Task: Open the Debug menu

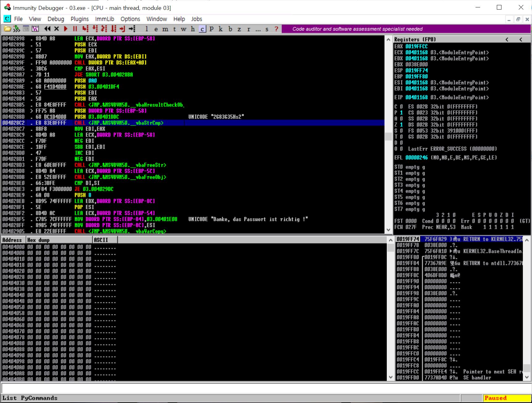Action: tap(56, 19)
